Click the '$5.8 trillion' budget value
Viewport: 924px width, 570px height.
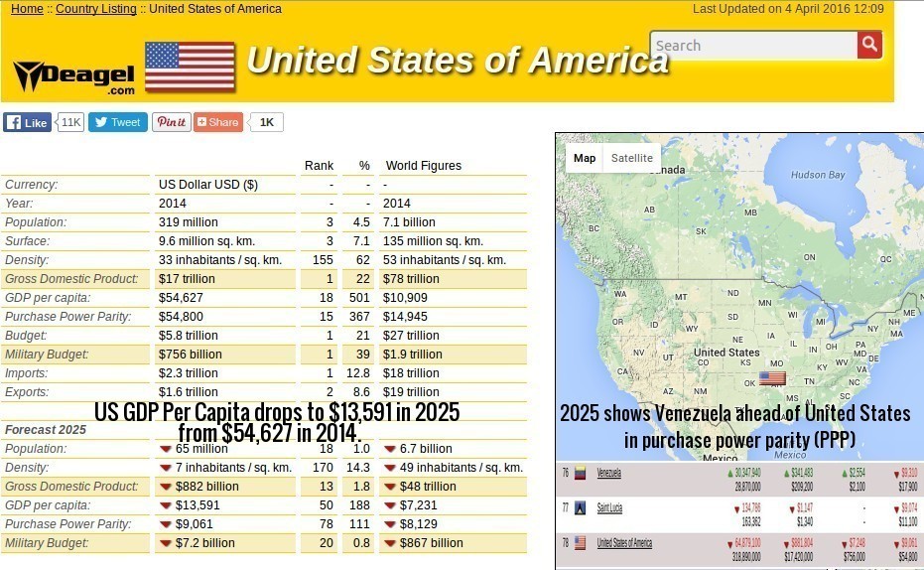(x=188, y=336)
